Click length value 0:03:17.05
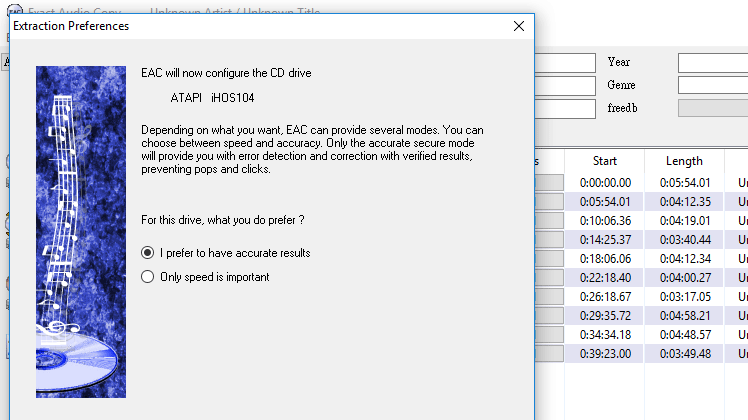Screen dimensions: 748x420 (x=685, y=297)
